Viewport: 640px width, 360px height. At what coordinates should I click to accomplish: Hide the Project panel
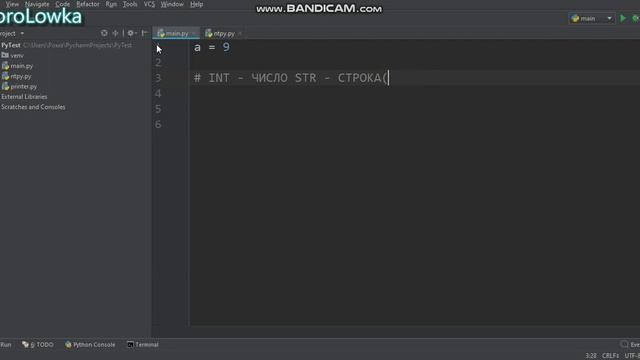point(144,33)
